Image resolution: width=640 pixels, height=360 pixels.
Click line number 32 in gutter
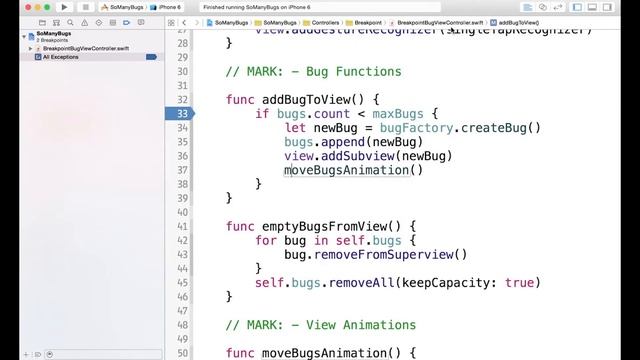[x=182, y=100]
